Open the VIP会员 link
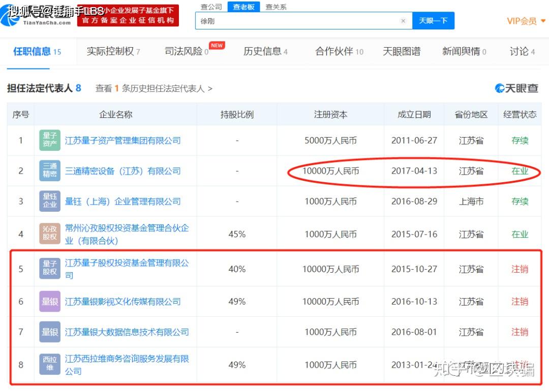549x392 pixels. click(x=522, y=21)
